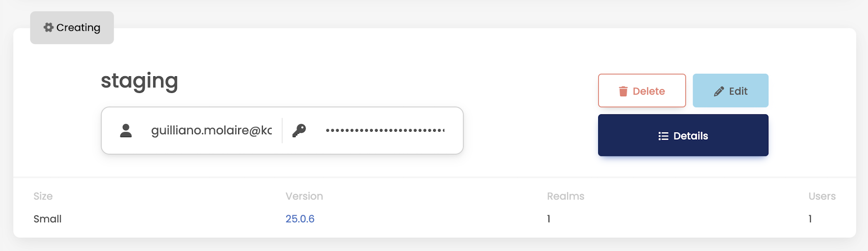Select the username field guilliano.molaire
The height and width of the screenshot is (251, 868).
click(212, 131)
